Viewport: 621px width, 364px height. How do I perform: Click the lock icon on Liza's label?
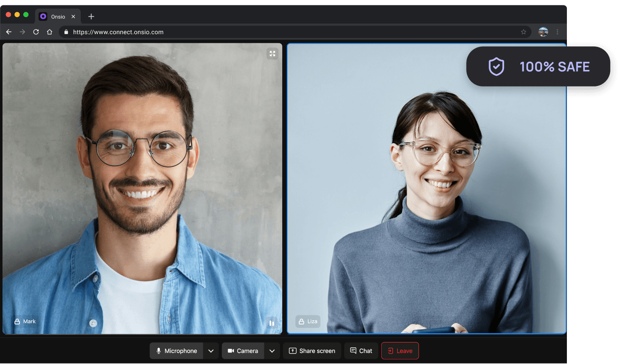tap(301, 322)
